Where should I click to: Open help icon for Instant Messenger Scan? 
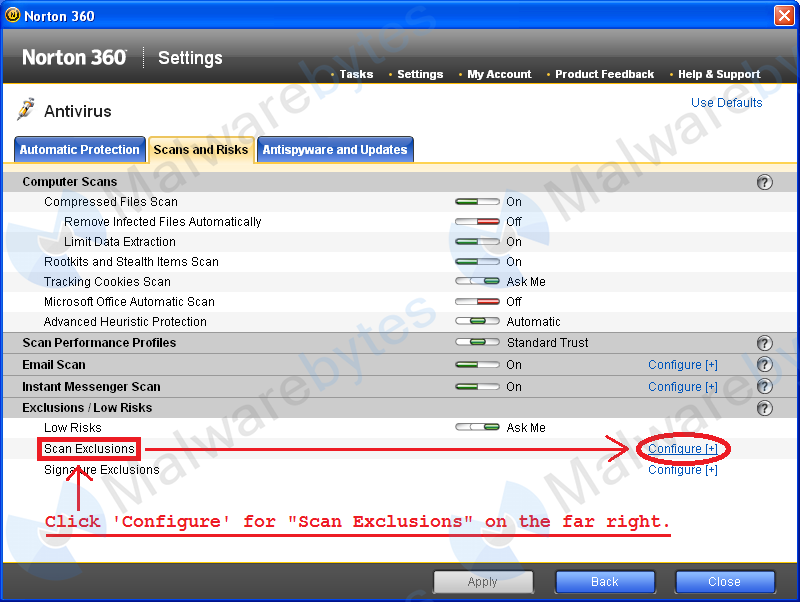(x=764, y=386)
